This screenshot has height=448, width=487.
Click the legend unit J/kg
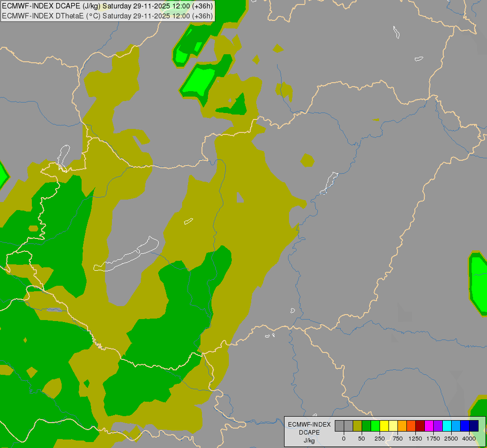(309, 441)
